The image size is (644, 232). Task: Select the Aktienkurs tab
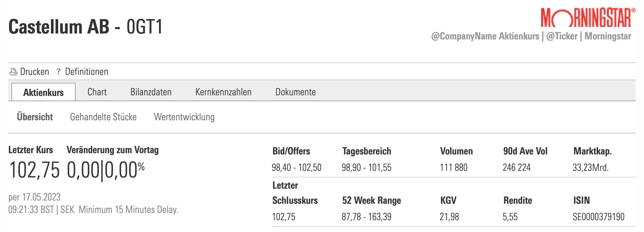point(43,92)
